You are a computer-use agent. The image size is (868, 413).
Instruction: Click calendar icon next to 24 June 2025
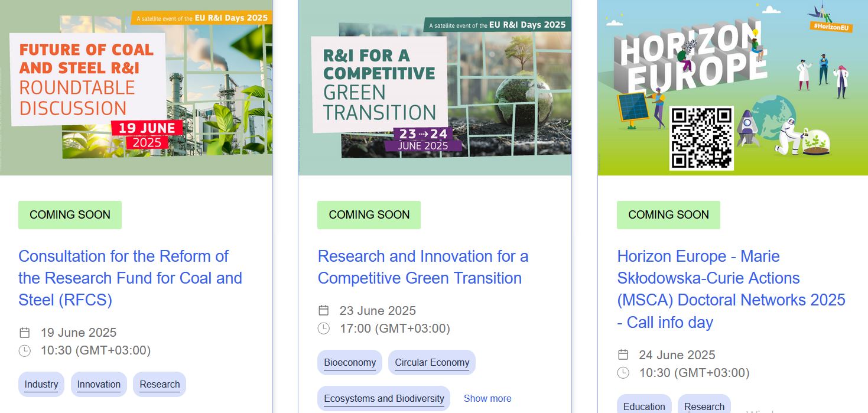point(623,355)
